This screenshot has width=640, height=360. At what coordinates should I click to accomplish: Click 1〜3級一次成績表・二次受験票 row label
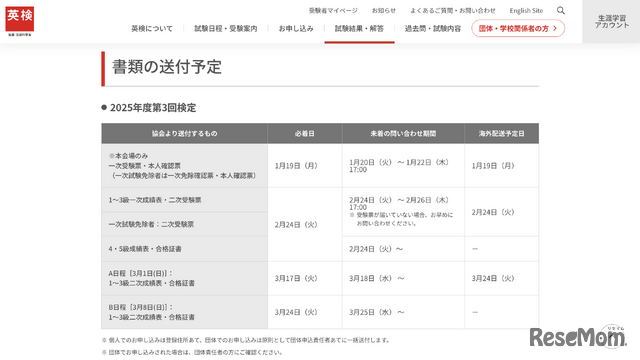(x=155, y=200)
